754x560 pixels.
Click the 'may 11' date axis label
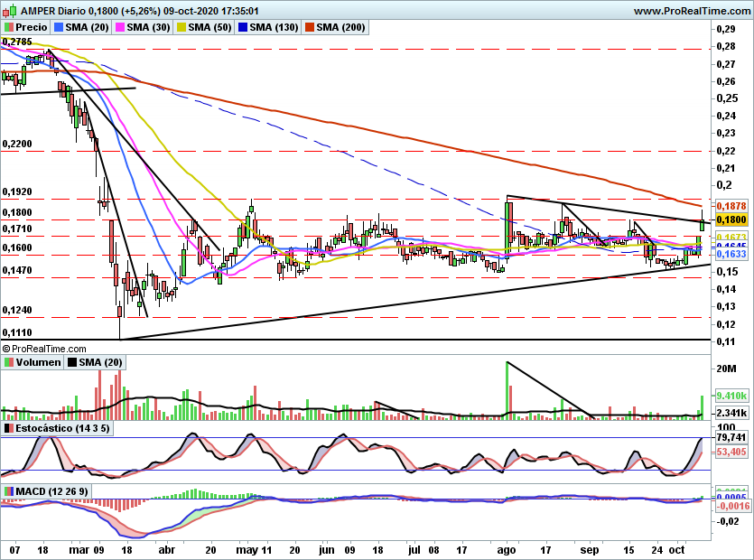click(254, 550)
